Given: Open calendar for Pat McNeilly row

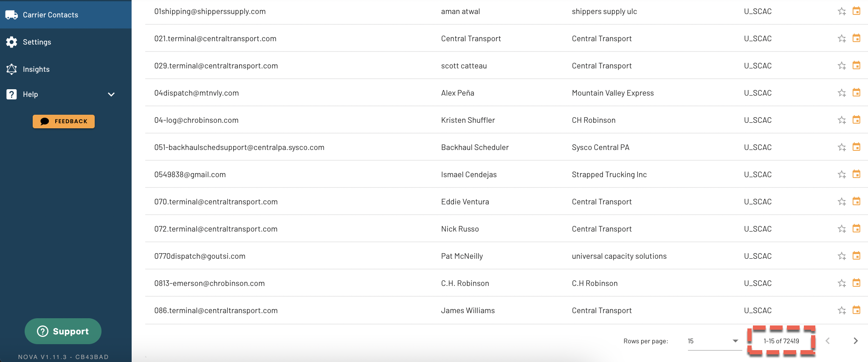Looking at the screenshot, I should click(857, 256).
